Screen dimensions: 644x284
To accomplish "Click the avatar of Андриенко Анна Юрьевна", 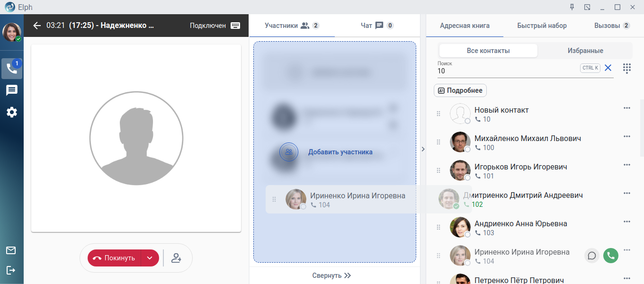I will tap(460, 227).
